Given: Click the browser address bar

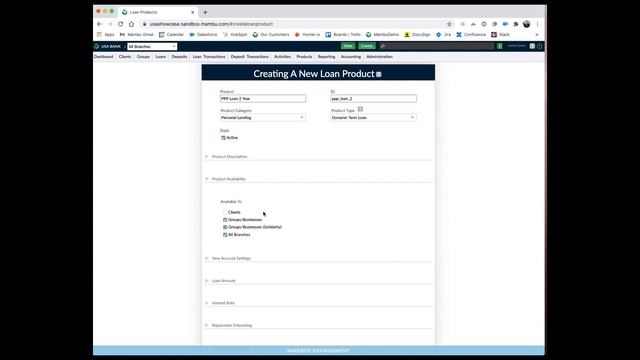Looking at the screenshot, I should [x=292, y=24].
